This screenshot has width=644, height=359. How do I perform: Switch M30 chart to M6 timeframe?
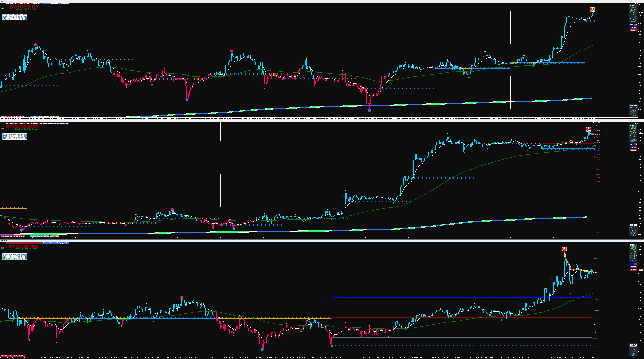[54, 236]
